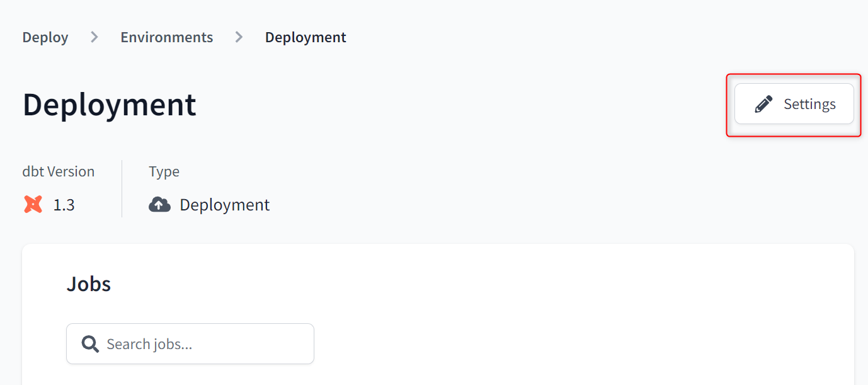Click the Type label
868x385 pixels.
pos(164,171)
